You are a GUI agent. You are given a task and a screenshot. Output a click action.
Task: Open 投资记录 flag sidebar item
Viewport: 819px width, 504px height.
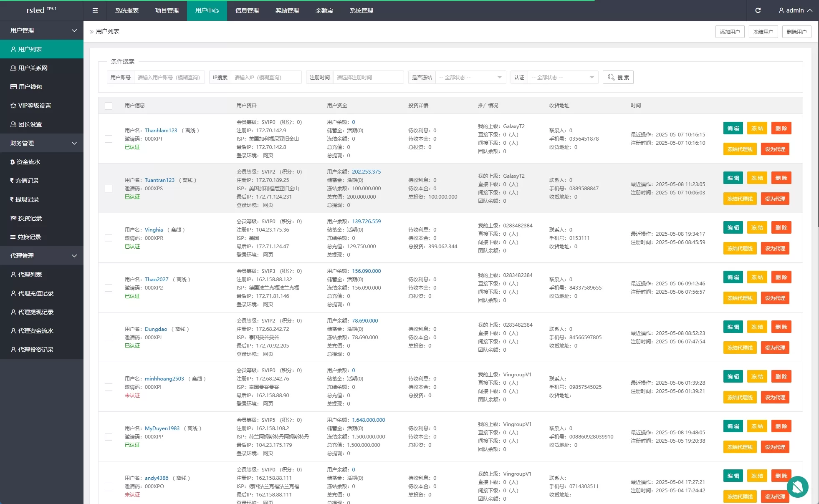click(x=30, y=218)
